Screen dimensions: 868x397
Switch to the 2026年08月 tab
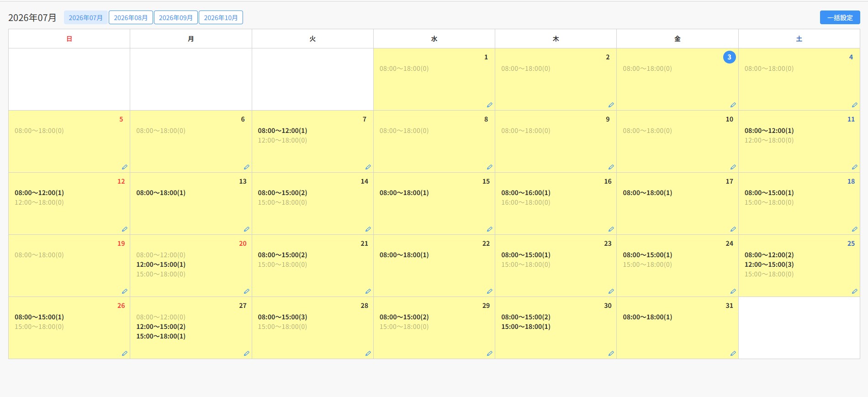click(131, 18)
